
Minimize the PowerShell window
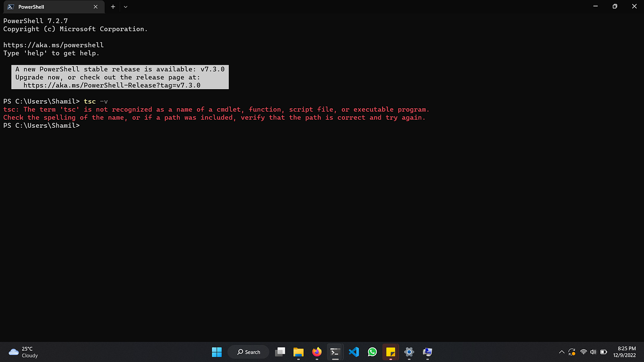coord(596,7)
